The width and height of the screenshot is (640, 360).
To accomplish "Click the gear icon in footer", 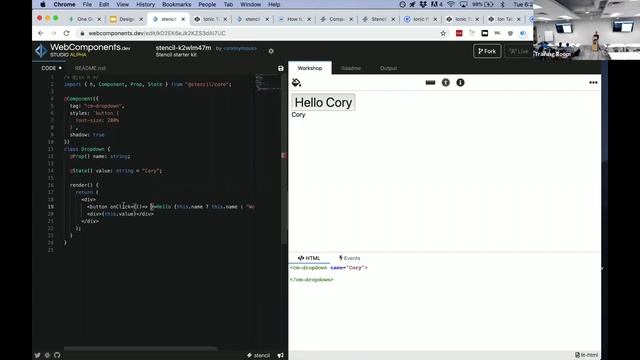I will coord(47,355).
